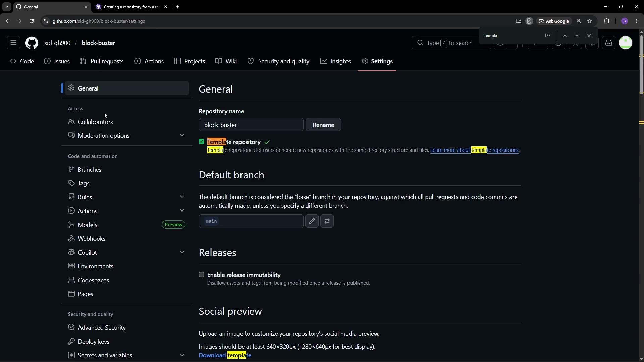
Task: Open Environments settings page
Action: (x=126, y=266)
